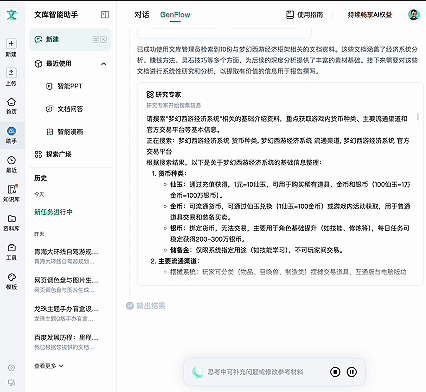Click the '2. 主要流通渠道' list heading
426x392 pixels.
click(x=175, y=261)
